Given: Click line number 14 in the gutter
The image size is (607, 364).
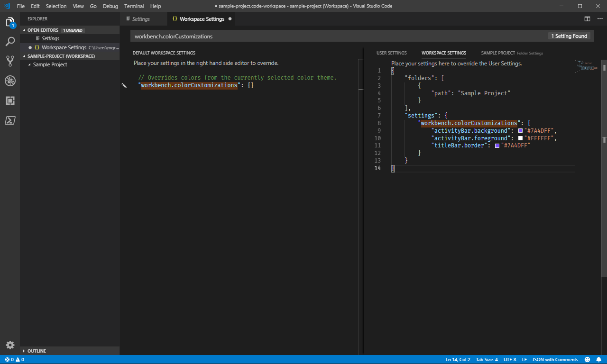Looking at the screenshot, I should (377, 168).
